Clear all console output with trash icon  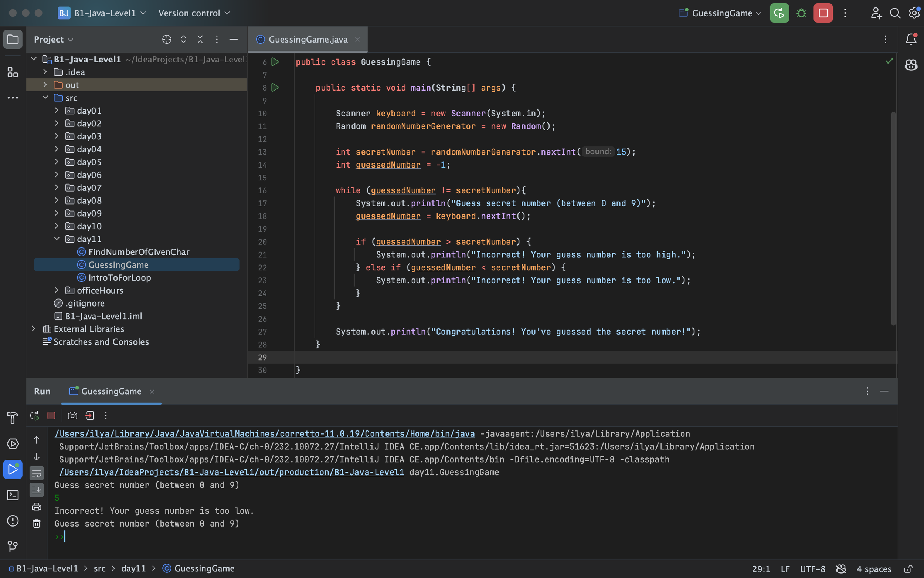(x=37, y=523)
